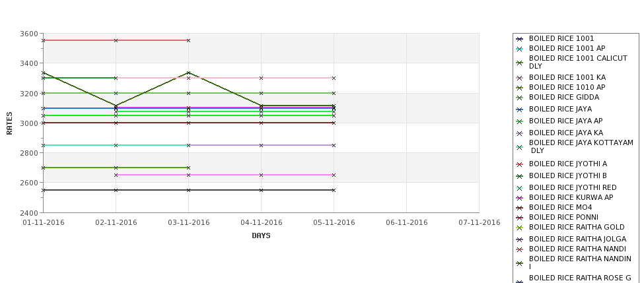This screenshot has height=283, width=644.
Task: Click the BOILED RICE 1001 AP legend marker
Action: tap(520, 49)
